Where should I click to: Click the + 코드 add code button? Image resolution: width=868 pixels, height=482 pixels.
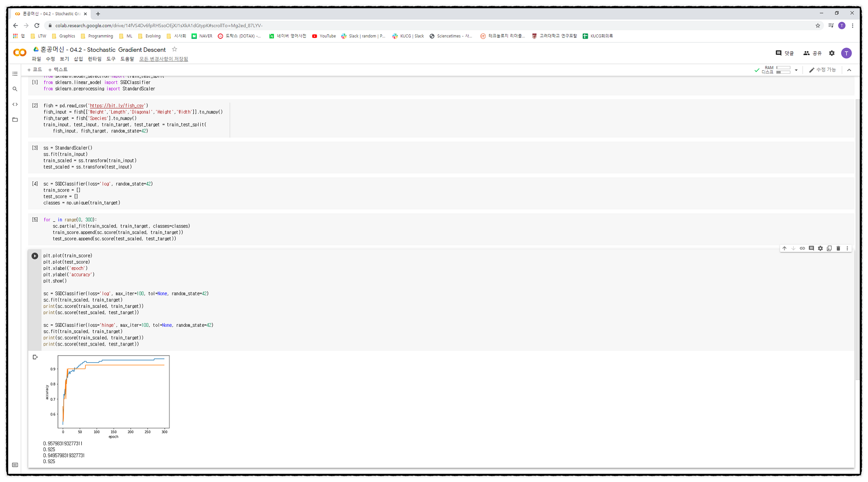(35, 70)
